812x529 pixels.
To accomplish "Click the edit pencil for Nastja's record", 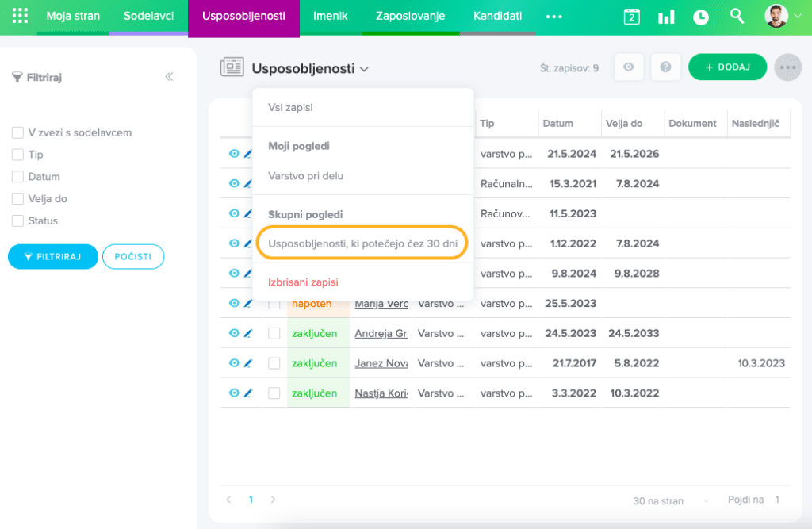I will [x=247, y=393].
